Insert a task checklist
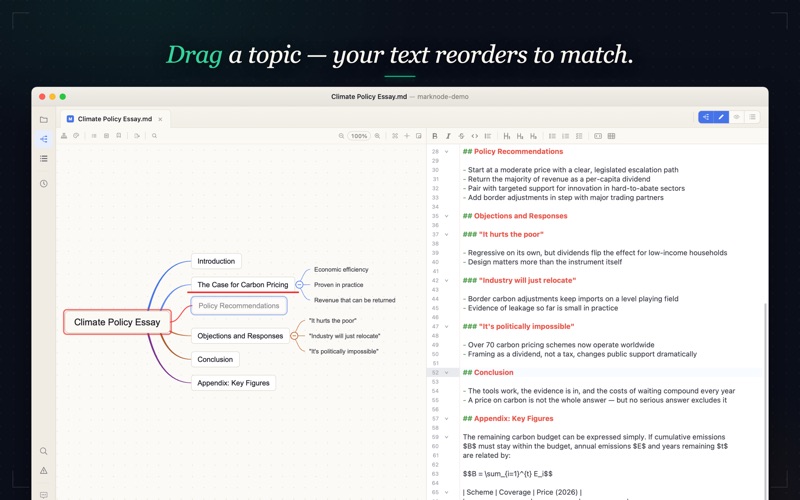The width and height of the screenshot is (800, 500). point(579,136)
